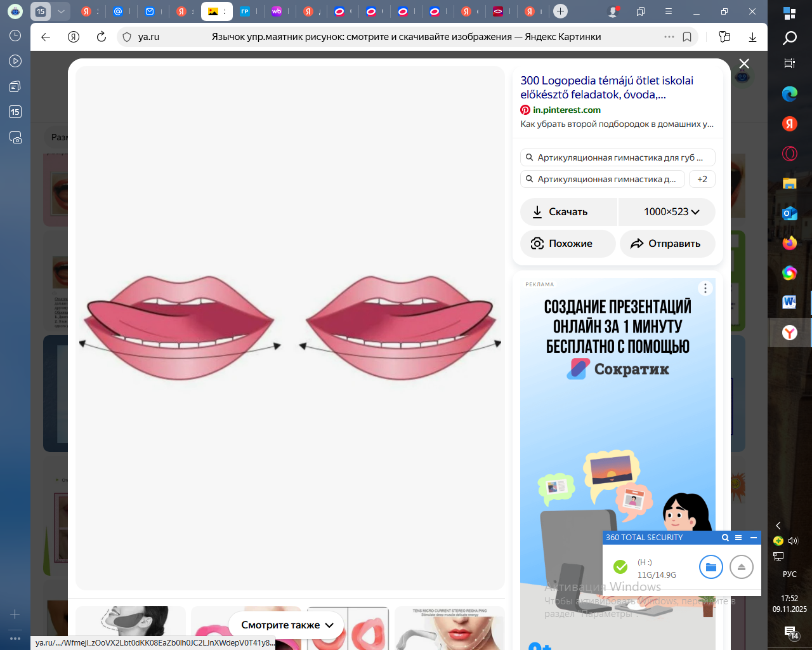This screenshot has width=812, height=650.
Task: Click the browser back arrow
Action: 46,37
